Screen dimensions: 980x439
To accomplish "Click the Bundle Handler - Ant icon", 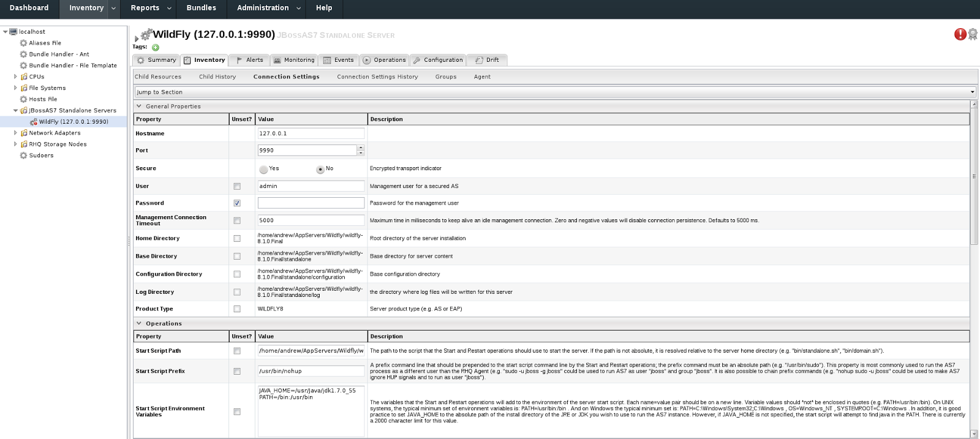I will point(23,54).
